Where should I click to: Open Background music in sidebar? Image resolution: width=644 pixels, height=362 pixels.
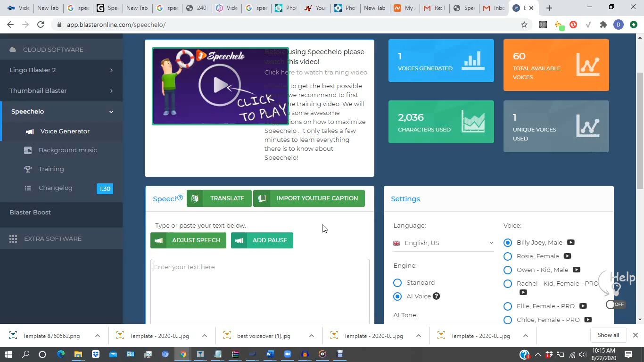coord(67,150)
